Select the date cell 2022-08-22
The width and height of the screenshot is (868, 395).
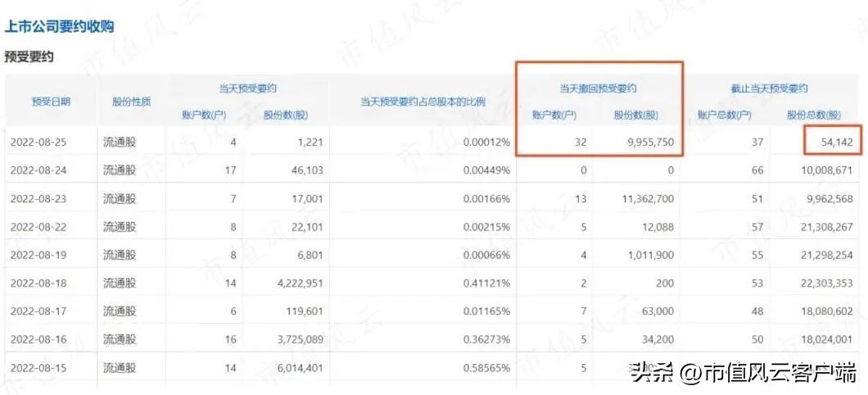(38, 226)
